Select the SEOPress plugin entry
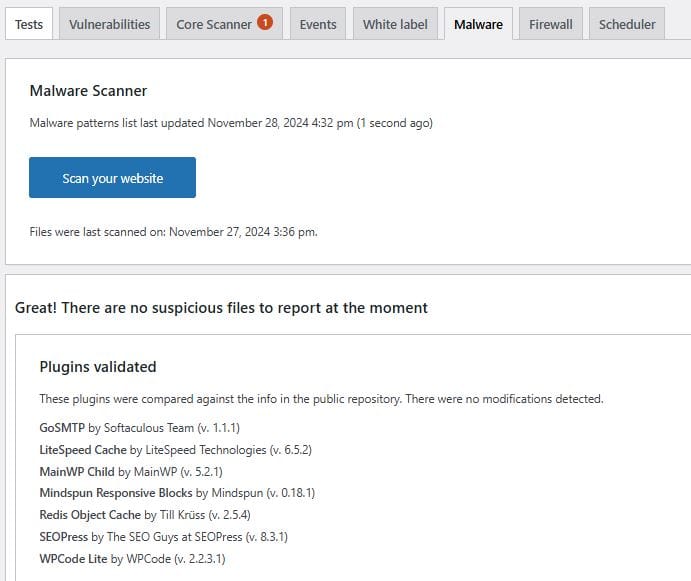This screenshot has height=581, width=691. [163, 537]
